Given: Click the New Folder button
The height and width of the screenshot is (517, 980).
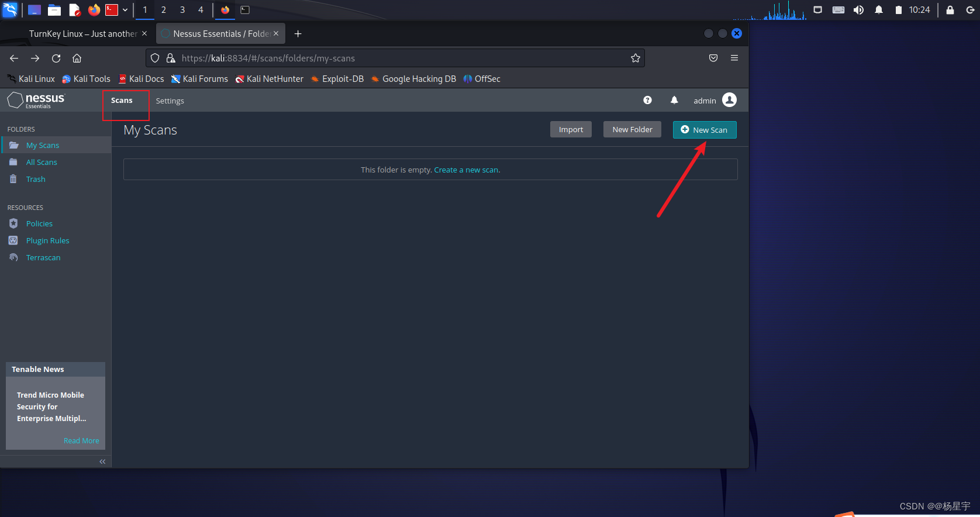Looking at the screenshot, I should [x=632, y=129].
